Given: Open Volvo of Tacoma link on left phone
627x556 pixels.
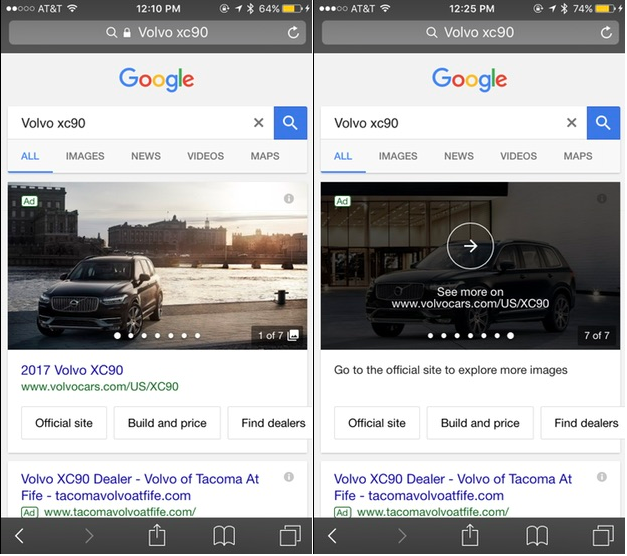Looking at the screenshot, I should point(140,487).
